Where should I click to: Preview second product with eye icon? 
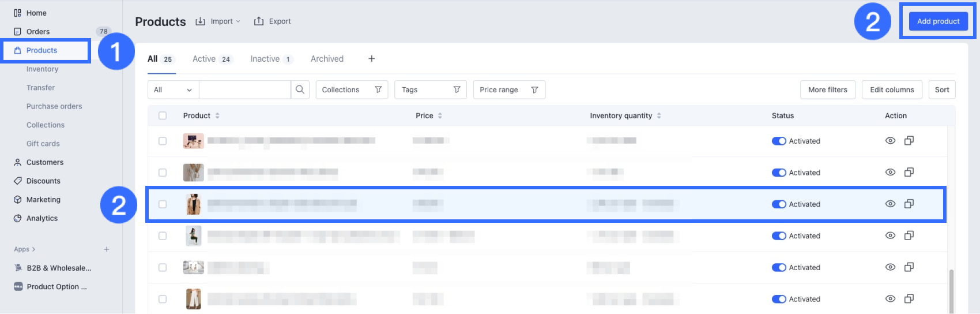(x=890, y=173)
